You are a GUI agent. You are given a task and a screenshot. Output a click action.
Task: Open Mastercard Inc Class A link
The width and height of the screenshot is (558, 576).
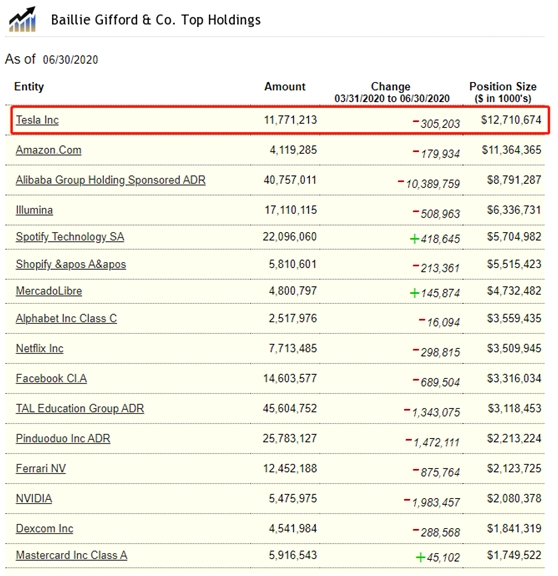pyautogui.click(x=71, y=555)
